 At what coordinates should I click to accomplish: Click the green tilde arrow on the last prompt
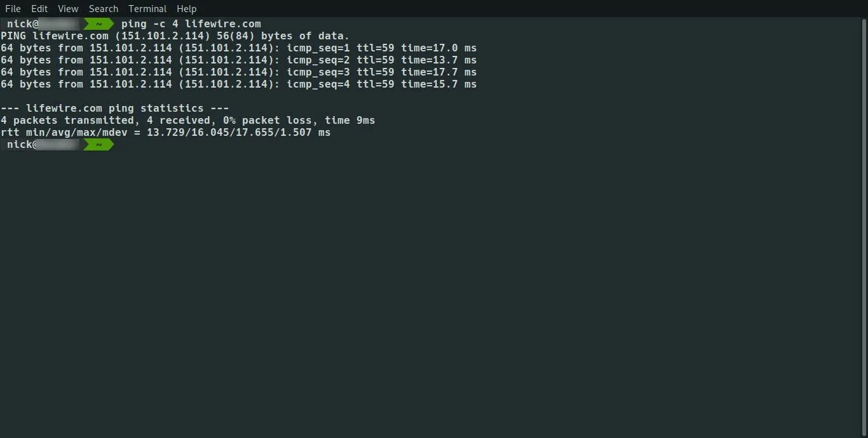point(98,145)
